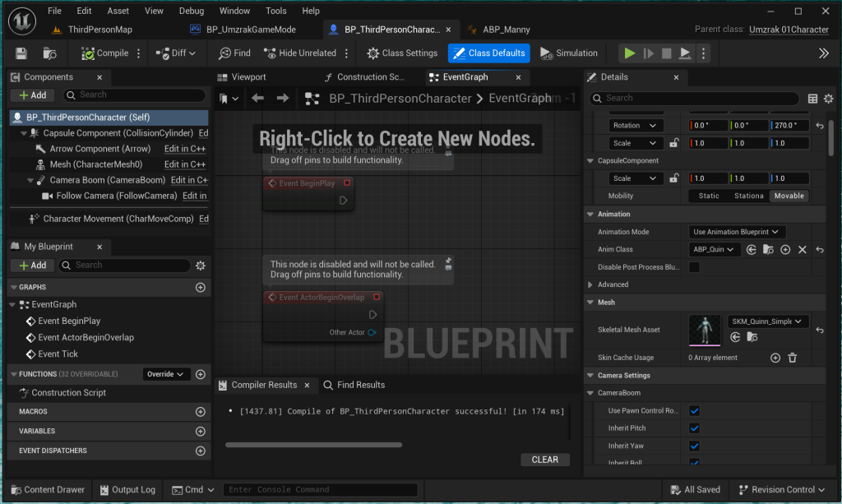Create new Anim Class plus icon

pyautogui.click(x=785, y=250)
